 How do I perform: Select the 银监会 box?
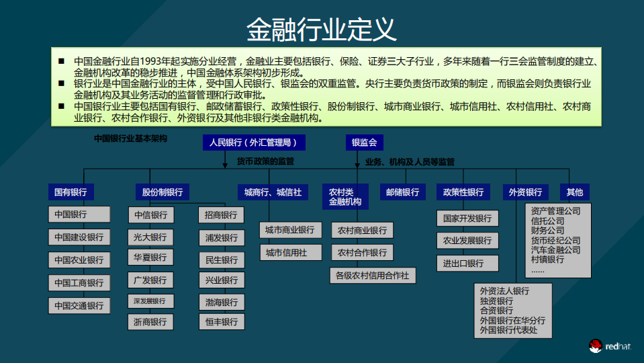point(364,143)
